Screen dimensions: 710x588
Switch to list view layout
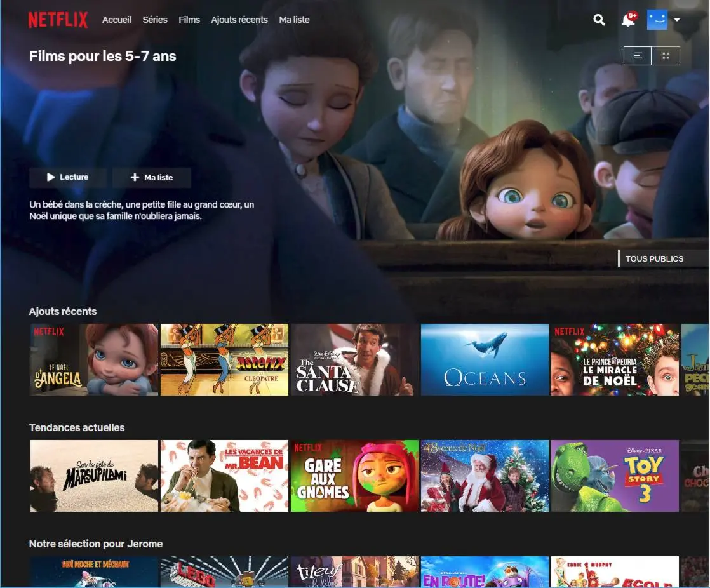pyautogui.click(x=638, y=56)
